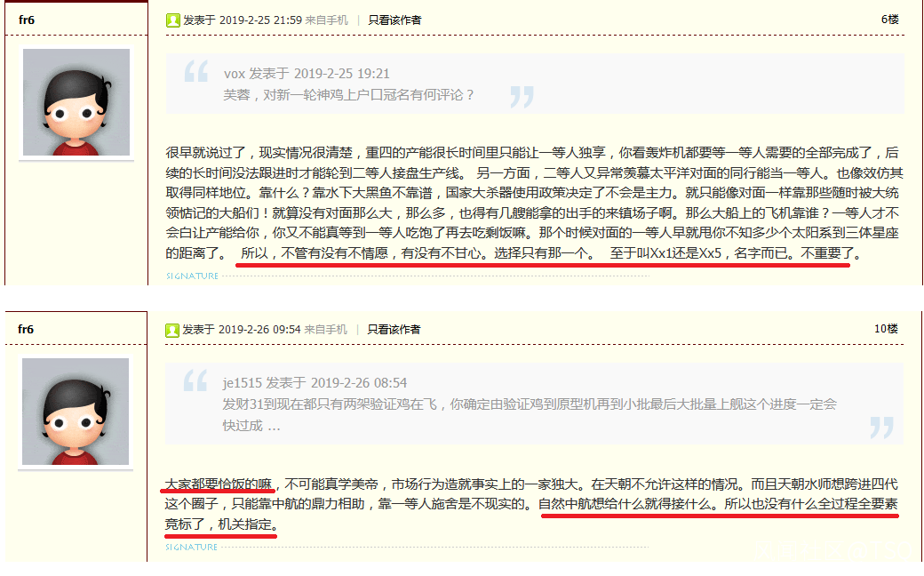Open fr6's avatar in the first post

pos(76,102)
